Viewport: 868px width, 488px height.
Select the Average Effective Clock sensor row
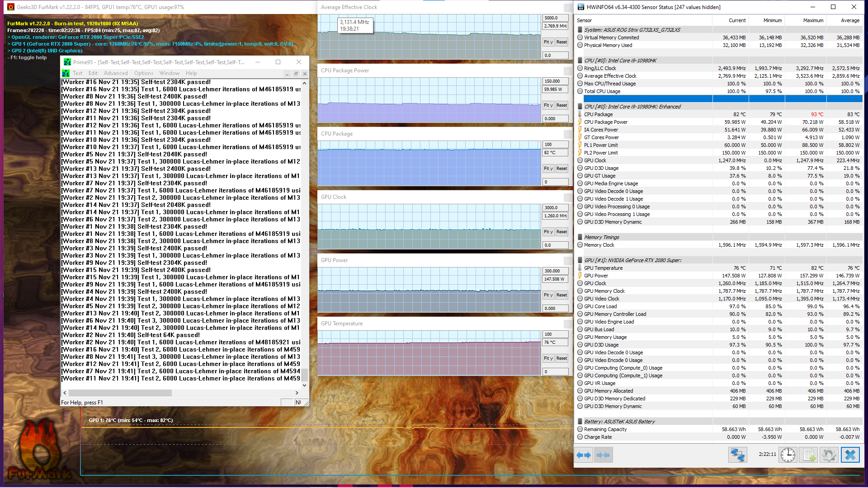(x=719, y=76)
